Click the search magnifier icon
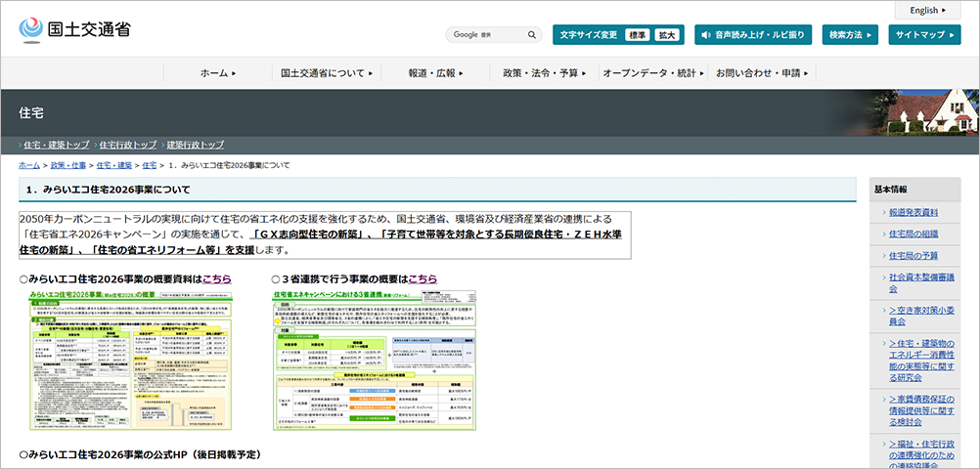980x469 pixels. pos(532,35)
